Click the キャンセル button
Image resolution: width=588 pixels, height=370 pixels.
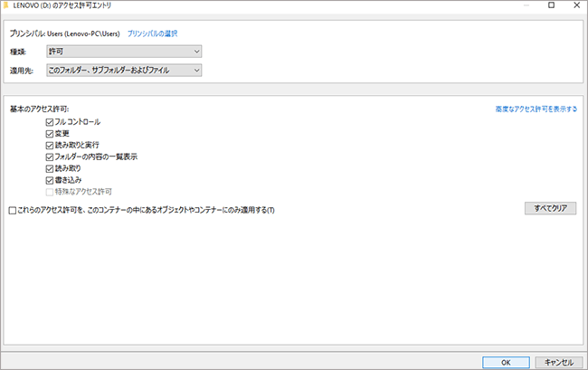[x=559, y=363]
